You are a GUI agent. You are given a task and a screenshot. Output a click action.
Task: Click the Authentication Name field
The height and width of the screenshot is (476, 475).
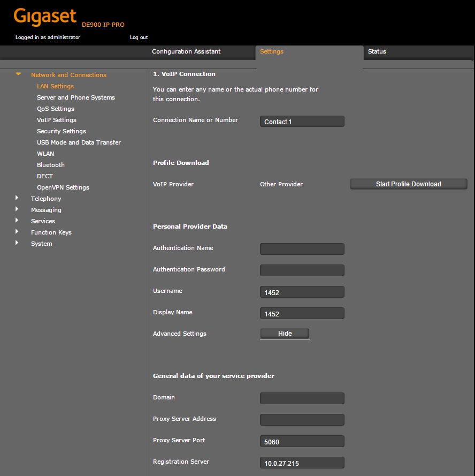pyautogui.click(x=302, y=249)
